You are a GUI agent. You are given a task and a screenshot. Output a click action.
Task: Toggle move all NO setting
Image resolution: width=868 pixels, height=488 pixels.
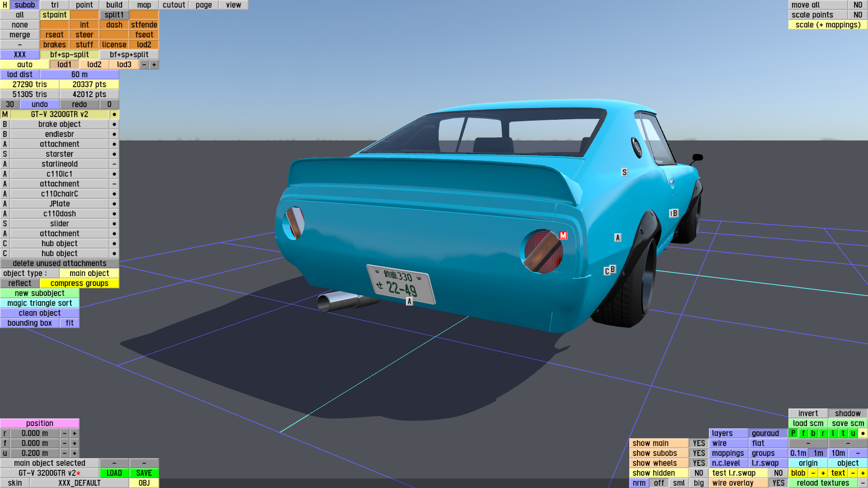pyautogui.click(x=858, y=5)
